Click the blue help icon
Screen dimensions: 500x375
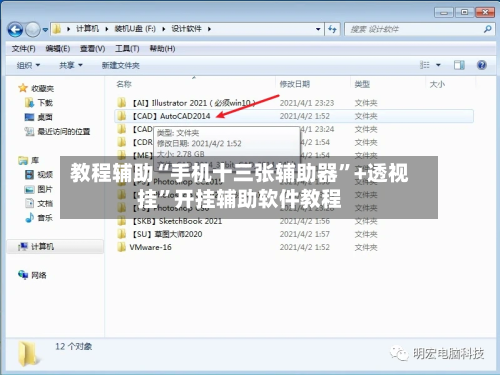[x=482, y=65]
